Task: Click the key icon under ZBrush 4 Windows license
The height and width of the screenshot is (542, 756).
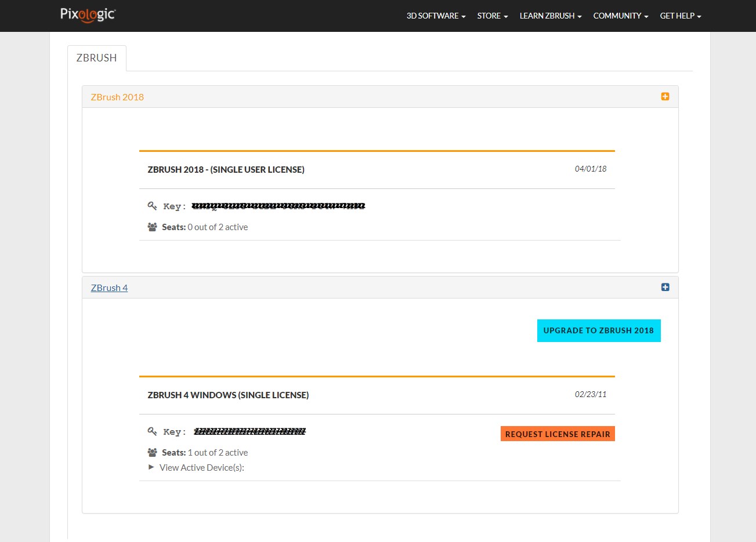Action: tap(152, 431)
